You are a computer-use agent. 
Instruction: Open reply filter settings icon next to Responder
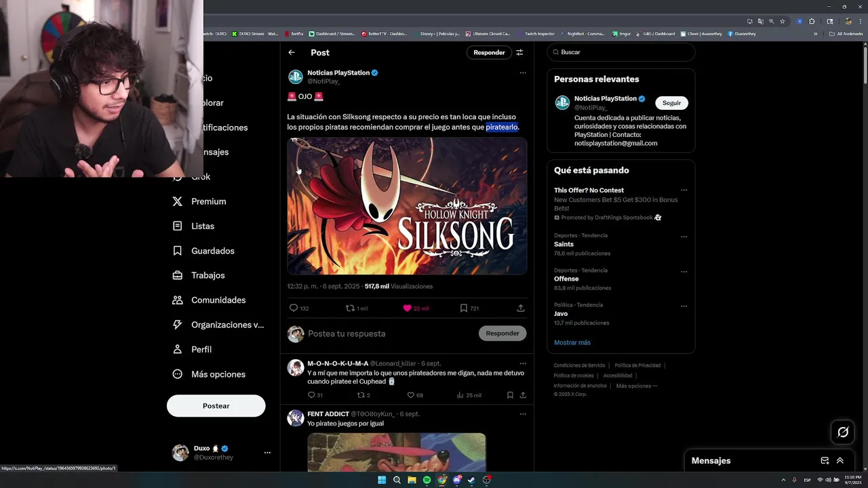coord(519,52)
